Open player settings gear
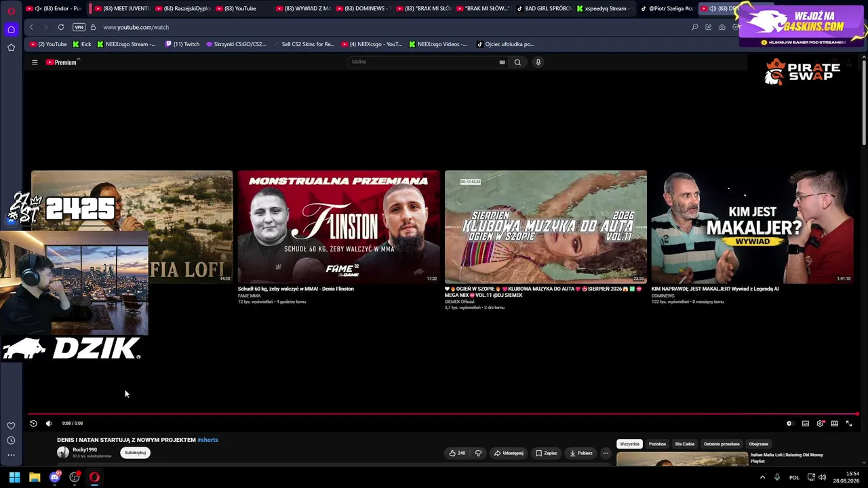868x488 pixels. (x=821, y=424)
